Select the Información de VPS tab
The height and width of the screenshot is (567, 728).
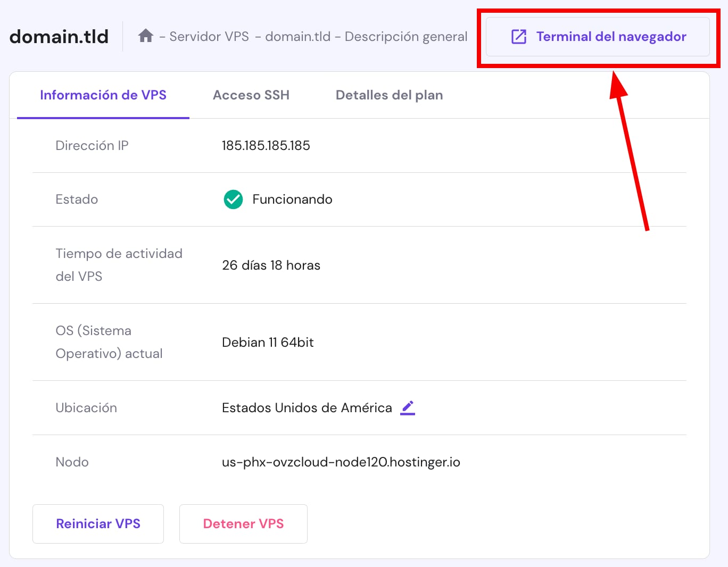(103, 95)
